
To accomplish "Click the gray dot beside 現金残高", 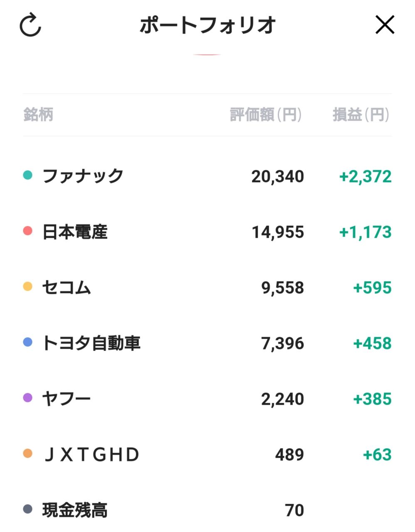I will click(x=27, y=509).
